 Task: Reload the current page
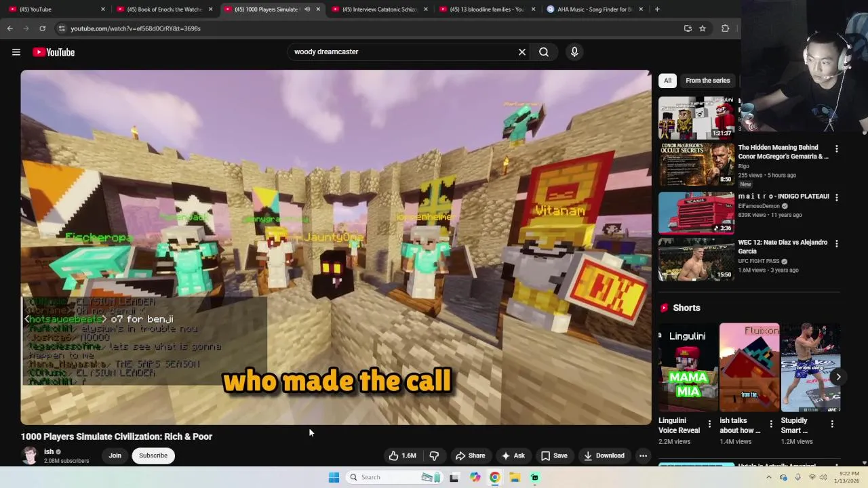pyautogui.click(x=42, y=28)
